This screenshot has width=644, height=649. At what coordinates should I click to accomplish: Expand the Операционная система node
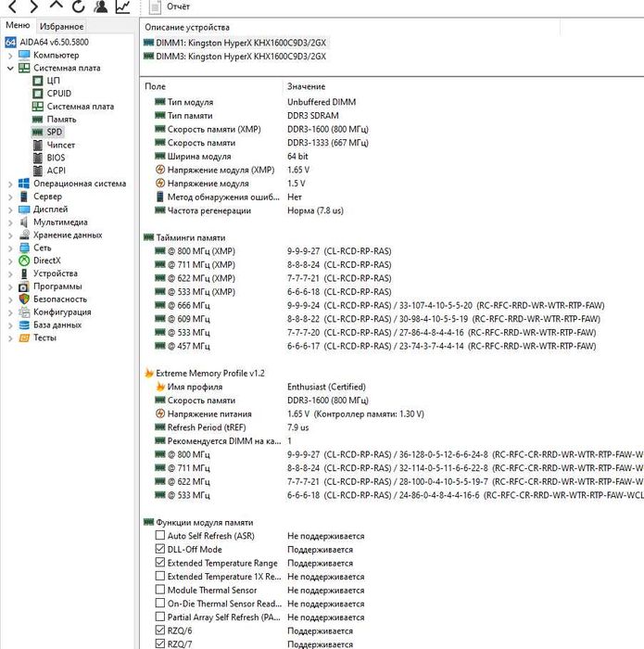click(10, 185)
